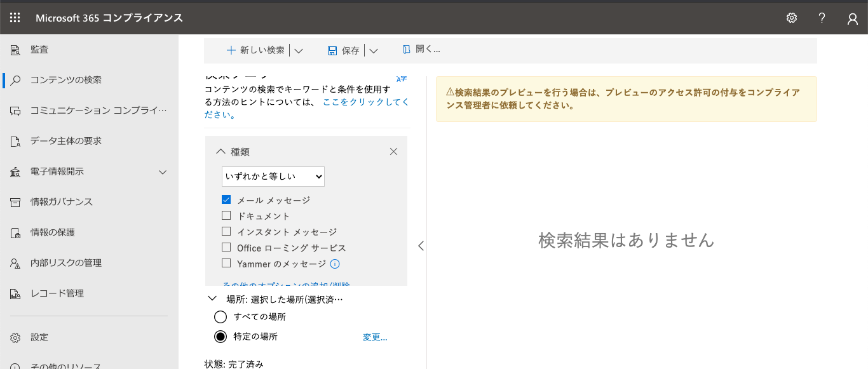Click the 情報の保護 icon
Viewport: 868px width, 369px height.
pos(16,232)
